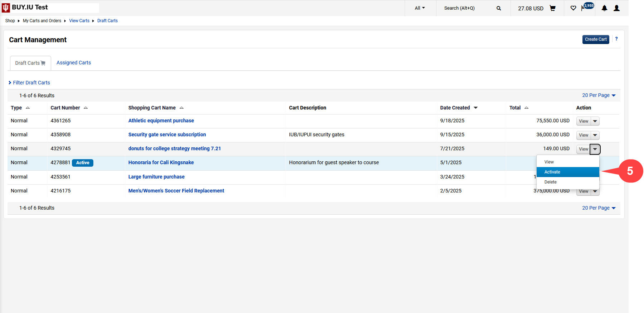
Task: Click the shopping cart icon in header
Action: 552,8
